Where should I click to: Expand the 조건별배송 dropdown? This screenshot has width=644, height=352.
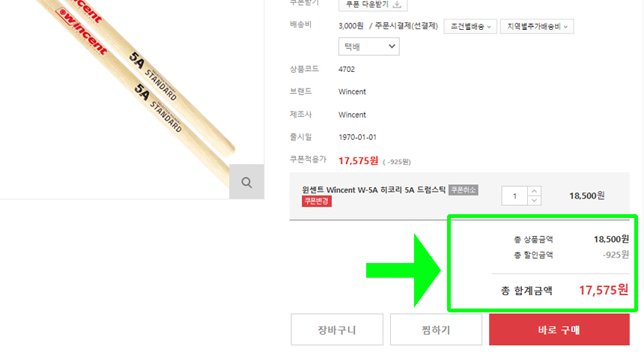pos(470,26)
